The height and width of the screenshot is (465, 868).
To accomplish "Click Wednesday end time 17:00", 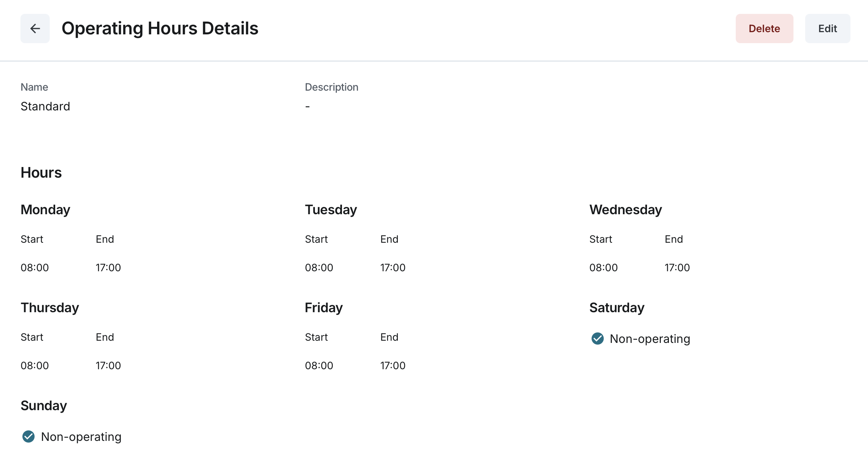I will pos(677,268).
